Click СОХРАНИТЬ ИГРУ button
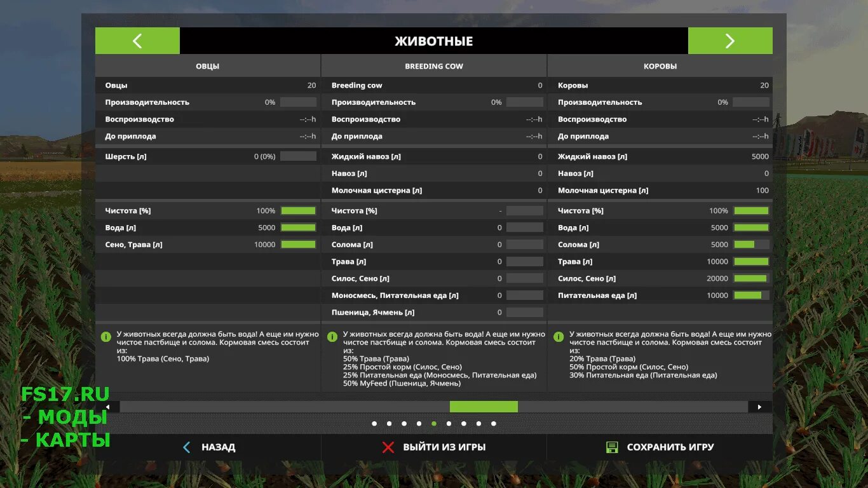Screen dimensions: 868x488 [660, 447]
